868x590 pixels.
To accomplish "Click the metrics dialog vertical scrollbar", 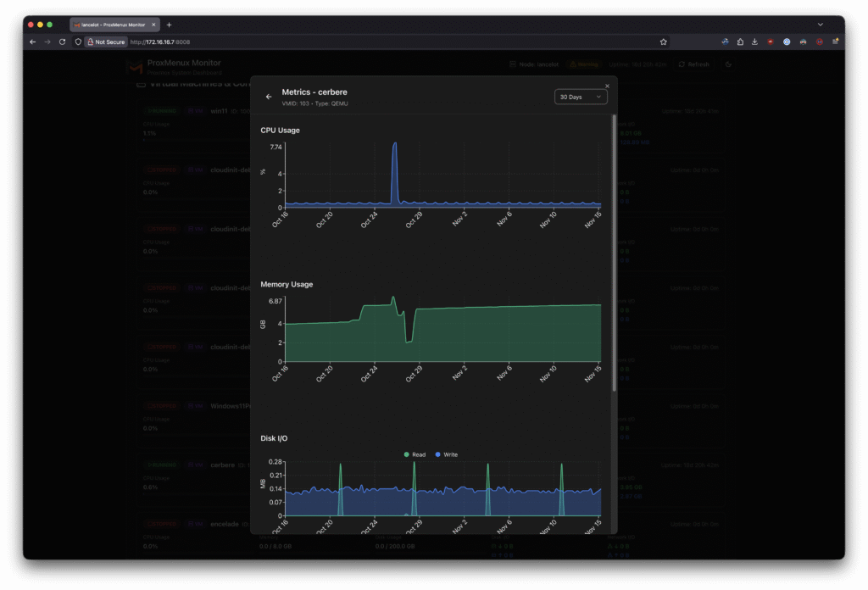I will pyautogui.click(x=615, y=254).
